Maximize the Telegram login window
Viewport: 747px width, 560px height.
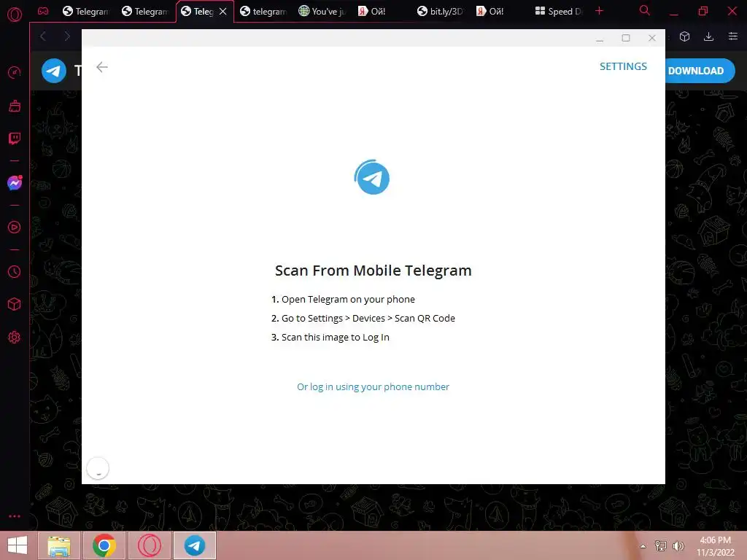[x=626, y=38]
